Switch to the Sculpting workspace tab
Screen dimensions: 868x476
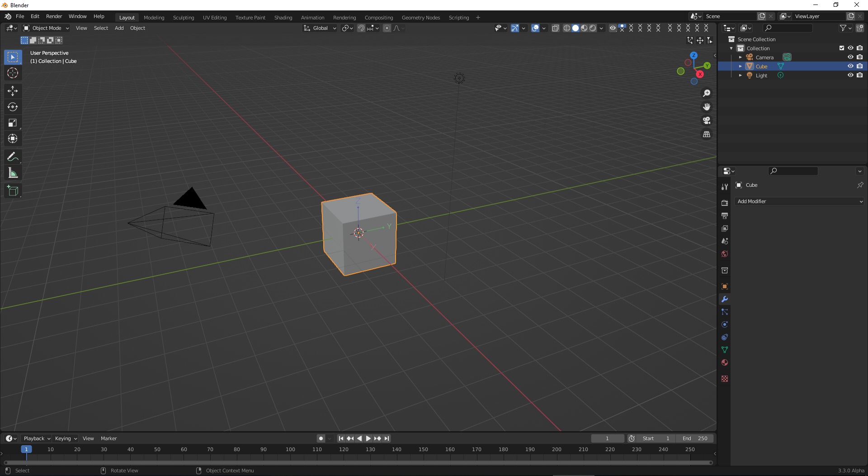click(184, 18)
